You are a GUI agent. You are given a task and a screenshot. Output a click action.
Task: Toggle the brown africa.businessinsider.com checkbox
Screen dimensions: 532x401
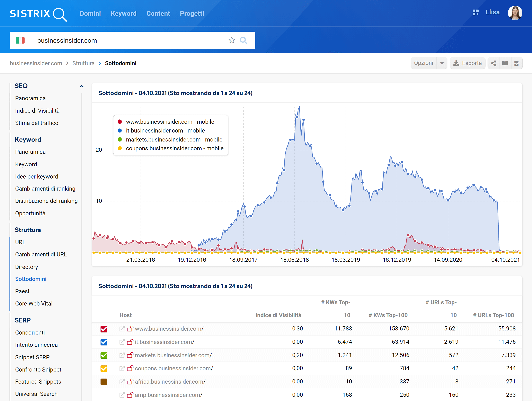[104, 382]
